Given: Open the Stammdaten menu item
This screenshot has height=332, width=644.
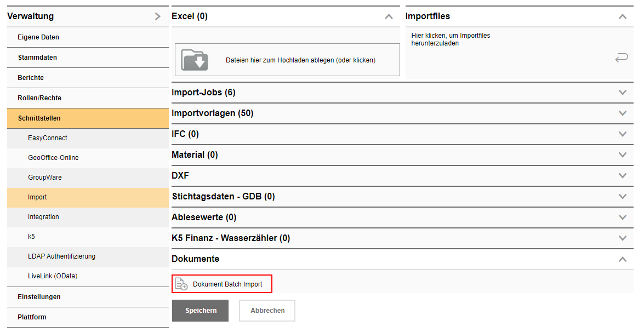Looking at the screenshot, I should [x=37, y=58].
